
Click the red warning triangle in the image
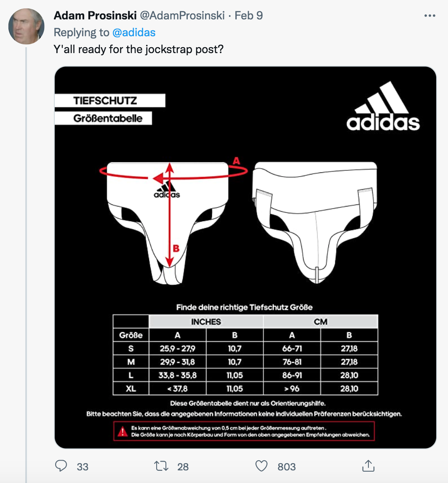click(x=123, y=431)
